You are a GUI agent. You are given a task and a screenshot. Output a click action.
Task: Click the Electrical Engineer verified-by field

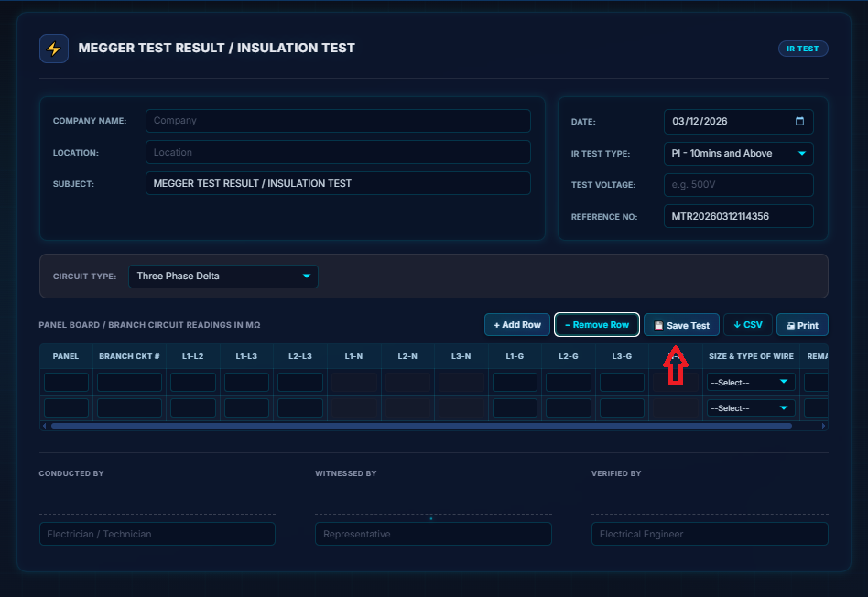tap(709, 534)
